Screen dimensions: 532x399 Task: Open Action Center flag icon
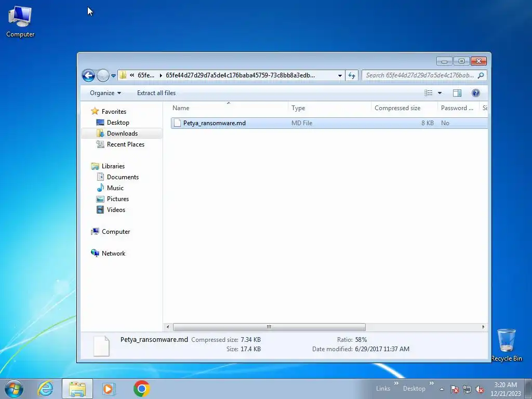pos(455,389)
